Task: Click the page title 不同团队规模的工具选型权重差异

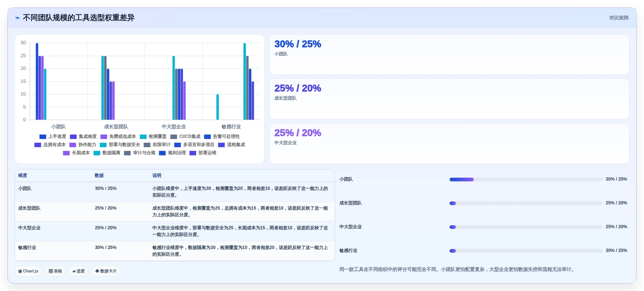Action: [x=78, y=18]
